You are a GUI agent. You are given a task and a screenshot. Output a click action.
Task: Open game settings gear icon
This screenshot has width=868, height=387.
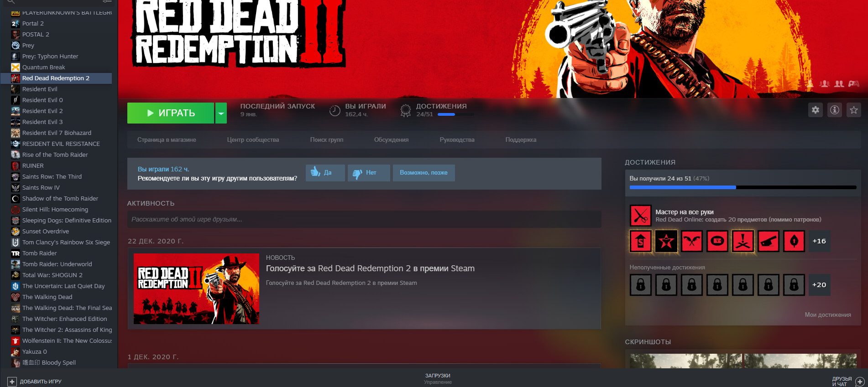coord(816,110)
